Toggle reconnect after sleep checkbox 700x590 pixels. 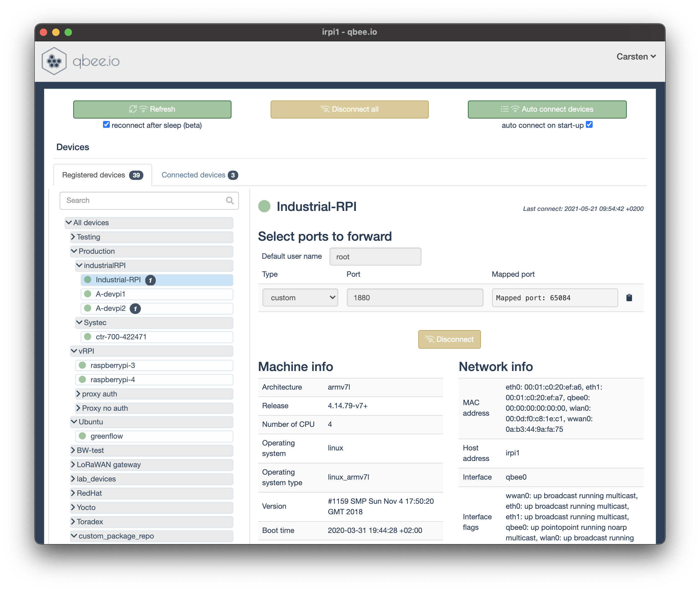(106, 124)
